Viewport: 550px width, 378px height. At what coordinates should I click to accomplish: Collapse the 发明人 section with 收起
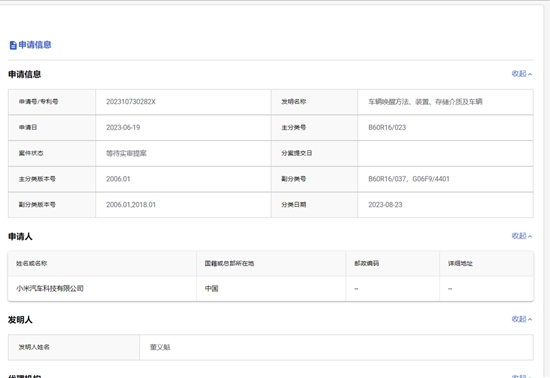[522, 319]
